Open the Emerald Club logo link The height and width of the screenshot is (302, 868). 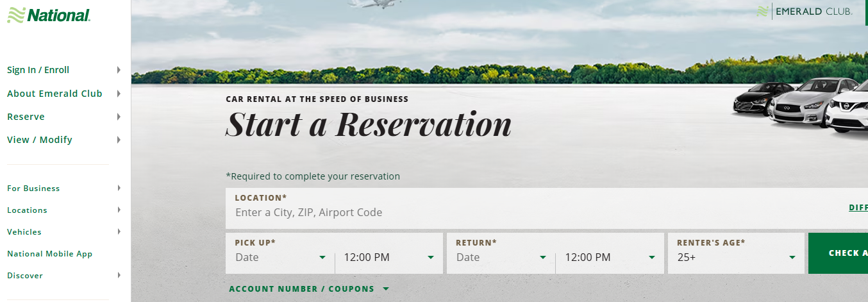804,12
